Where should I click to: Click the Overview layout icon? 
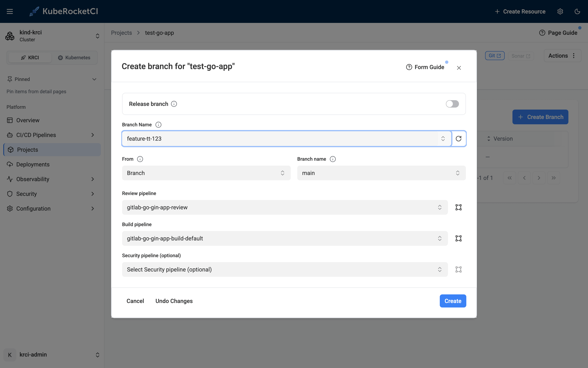coord(10,120)
